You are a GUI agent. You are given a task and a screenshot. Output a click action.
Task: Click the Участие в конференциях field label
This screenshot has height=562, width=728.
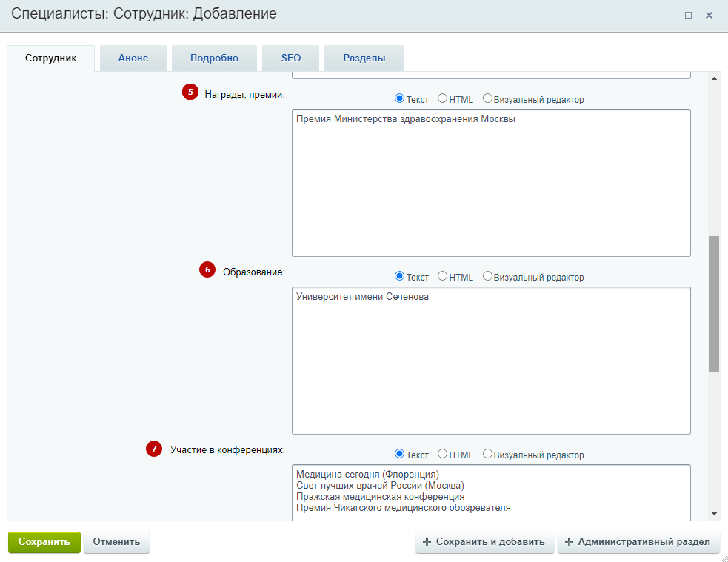[227, 450]
